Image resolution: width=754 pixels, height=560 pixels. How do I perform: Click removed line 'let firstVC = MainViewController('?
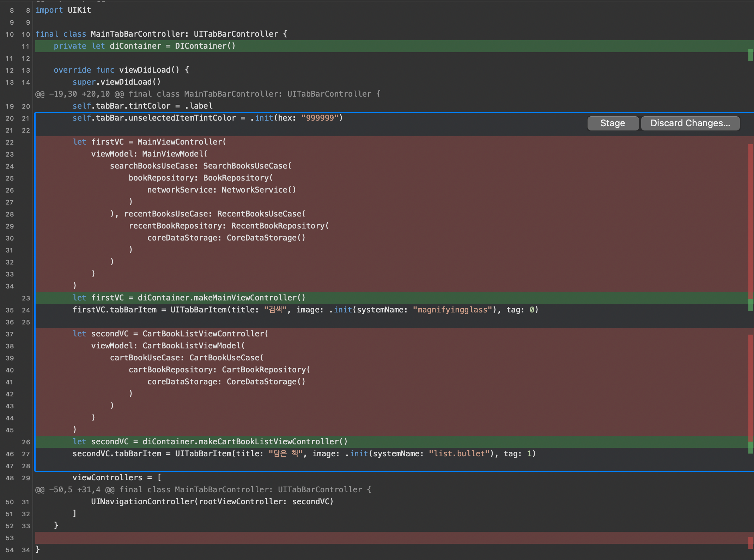point(150,142)
